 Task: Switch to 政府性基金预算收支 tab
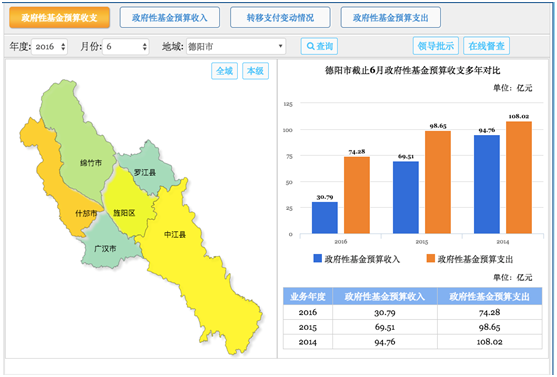click(x=59, y=17)
